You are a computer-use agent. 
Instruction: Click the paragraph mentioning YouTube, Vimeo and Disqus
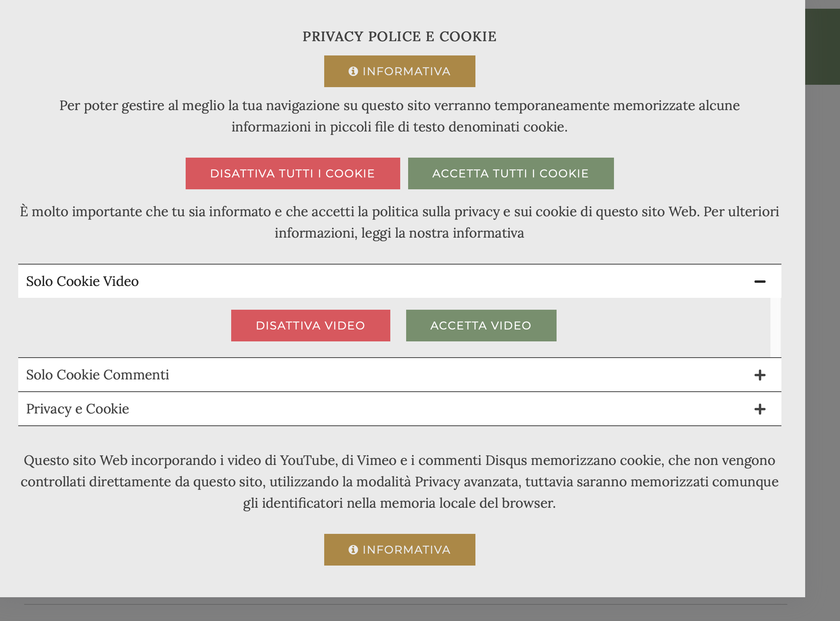pos(399,482)
